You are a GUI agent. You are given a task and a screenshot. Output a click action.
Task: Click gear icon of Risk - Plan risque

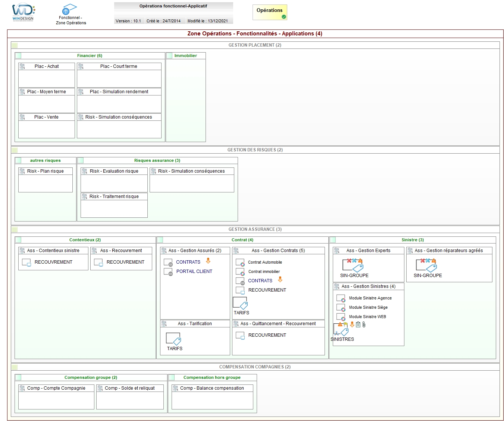pyautogui.click(x=22, y=171)
